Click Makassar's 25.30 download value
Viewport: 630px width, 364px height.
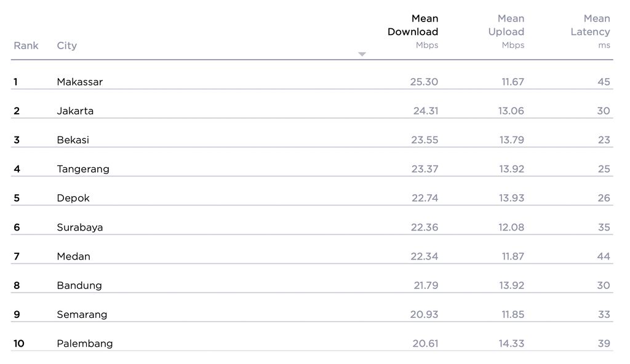pyautogui.click(x=424, y=82)
